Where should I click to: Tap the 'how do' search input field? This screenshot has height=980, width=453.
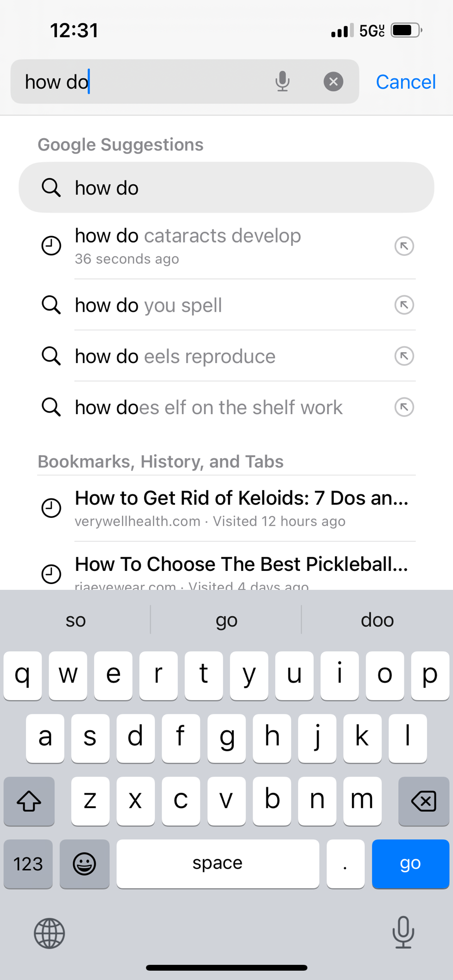147,82
